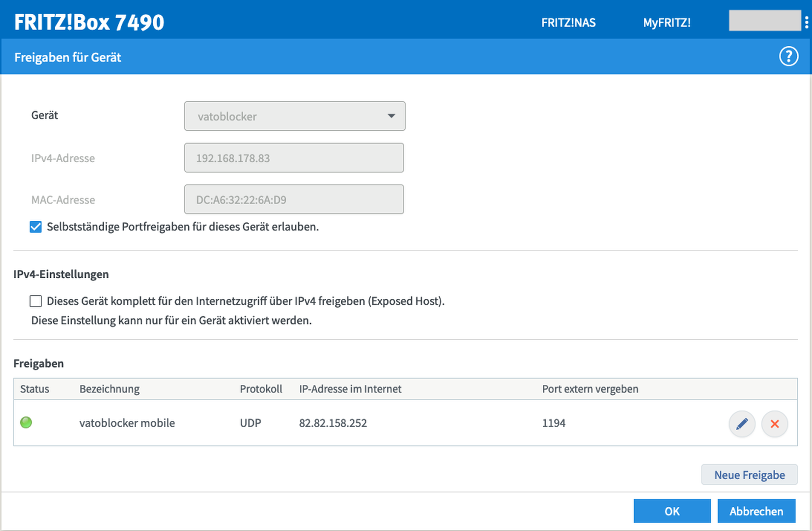
Task: Uncheck Selbstständige Portfreigaben für dieses Gerät erlauben
Action: (35, 227)
